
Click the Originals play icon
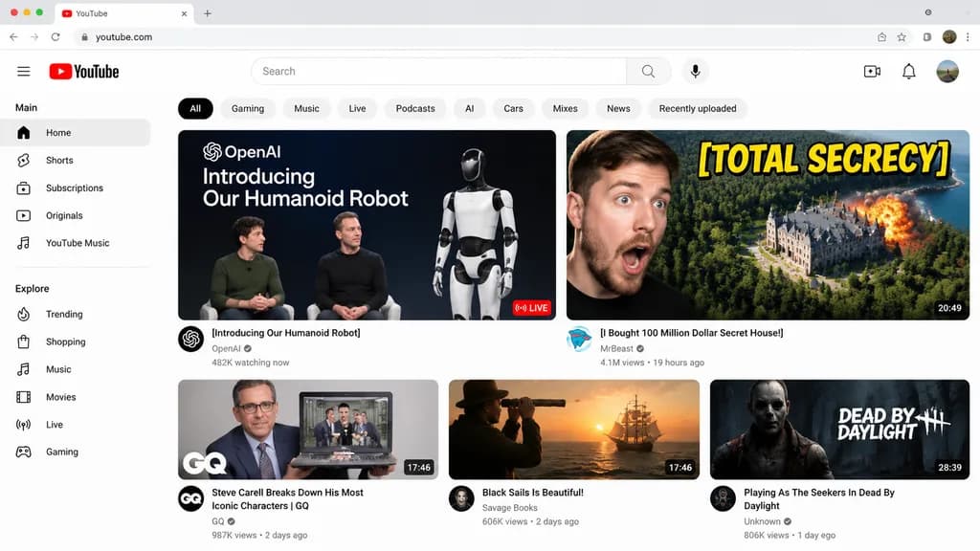pyautogui.click(x=24, y=215)
